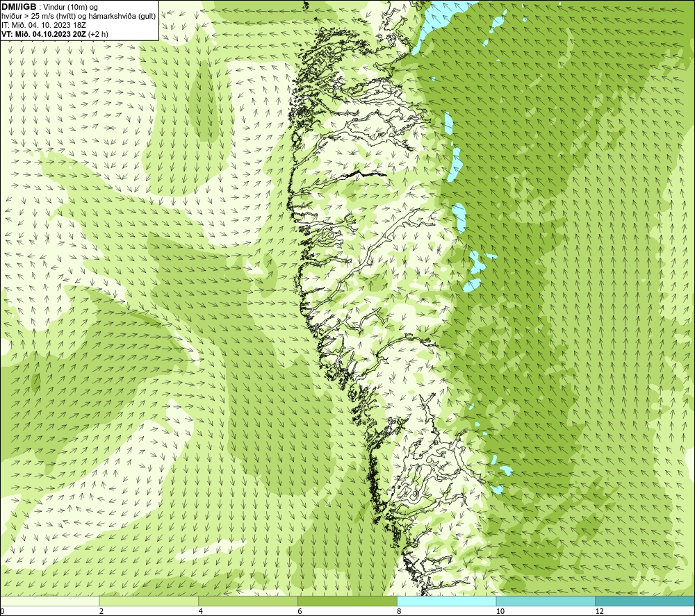This screenshot has height=616, width=695.
Task: Click the 'IT: Mið. 04. 10. 2023 18Z' line
Action: (43, 25)
